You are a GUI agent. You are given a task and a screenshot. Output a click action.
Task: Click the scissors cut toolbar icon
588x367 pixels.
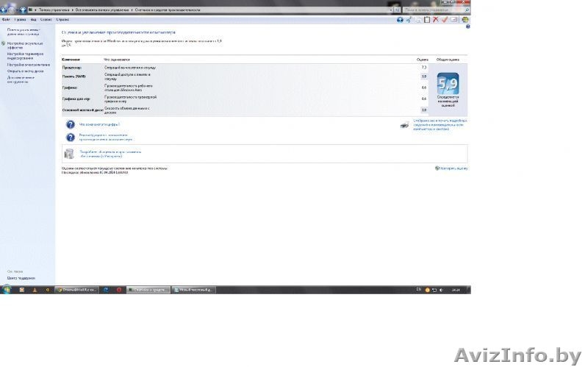[409, 20]
